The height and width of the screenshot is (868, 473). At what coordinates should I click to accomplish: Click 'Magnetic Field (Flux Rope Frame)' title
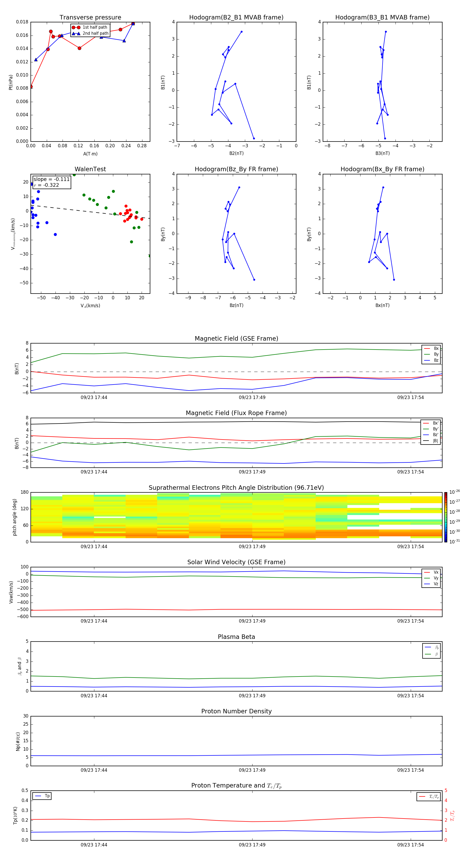(x=236, y=413)
